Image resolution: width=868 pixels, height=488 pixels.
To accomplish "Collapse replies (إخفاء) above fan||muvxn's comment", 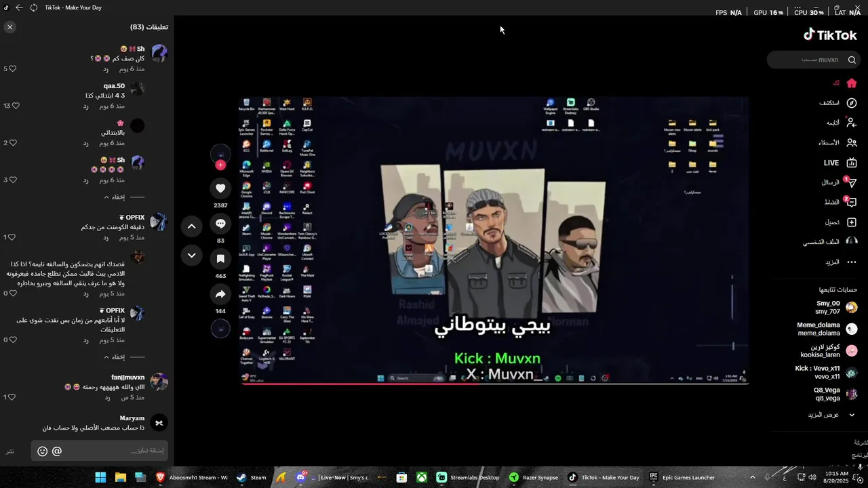I will [114, 357].
